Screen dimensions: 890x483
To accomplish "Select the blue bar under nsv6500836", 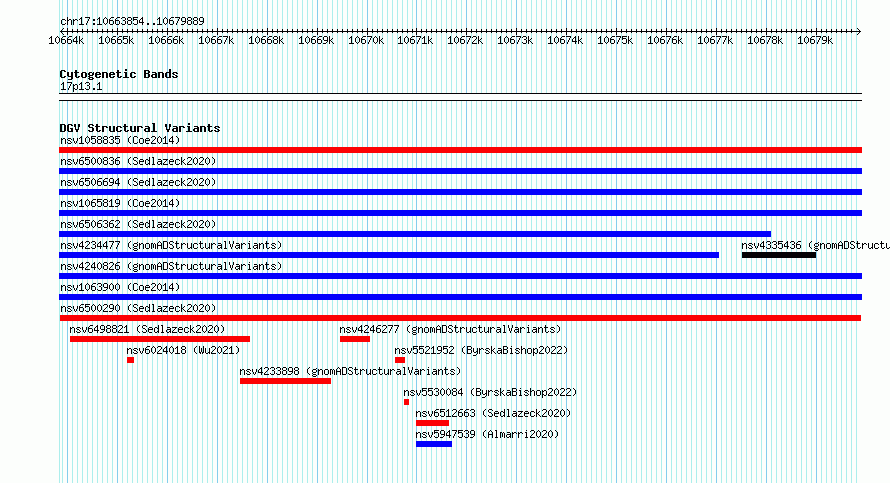I will pyautogui.click(x=460, y=171).
